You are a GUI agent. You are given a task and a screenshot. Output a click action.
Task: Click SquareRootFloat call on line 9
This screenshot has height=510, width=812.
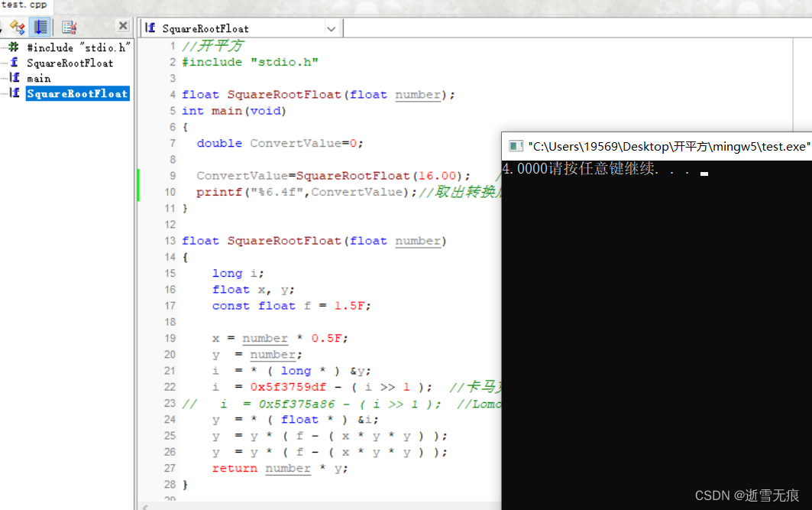point(353,176)
